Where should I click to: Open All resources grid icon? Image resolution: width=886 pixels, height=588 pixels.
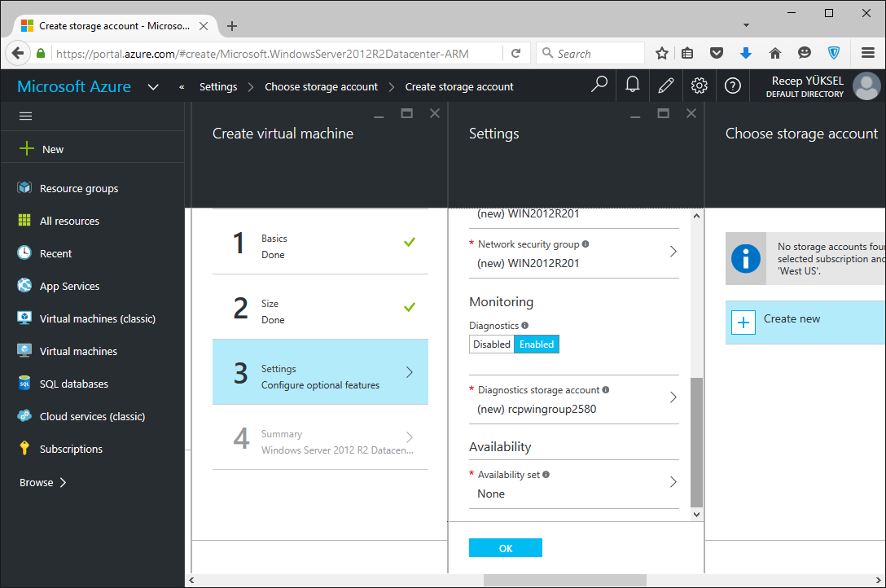24,220
